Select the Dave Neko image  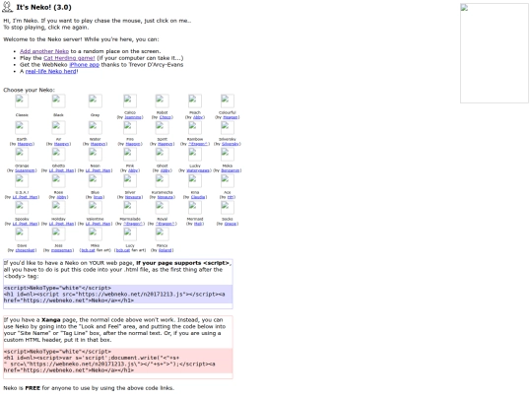[22, 234]
